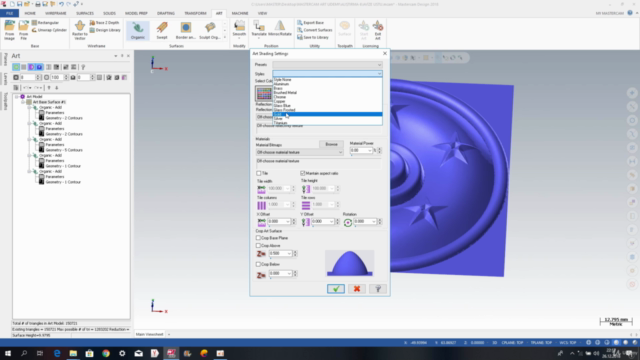Screen dimensions: 640x360
Task: Choose Silver from the Styles list
Action: click(327, 118)
